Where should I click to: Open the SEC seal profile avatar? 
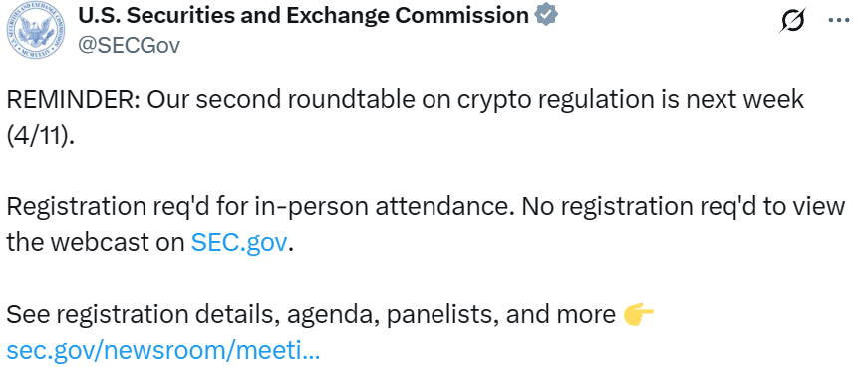(36, 30)
